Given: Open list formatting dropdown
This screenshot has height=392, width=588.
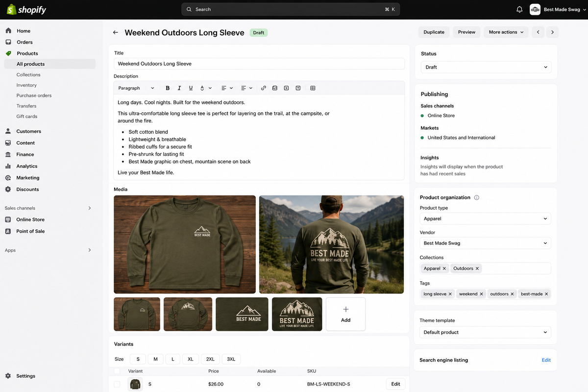Looking at the screenshot, I should [x=246, y=88].
